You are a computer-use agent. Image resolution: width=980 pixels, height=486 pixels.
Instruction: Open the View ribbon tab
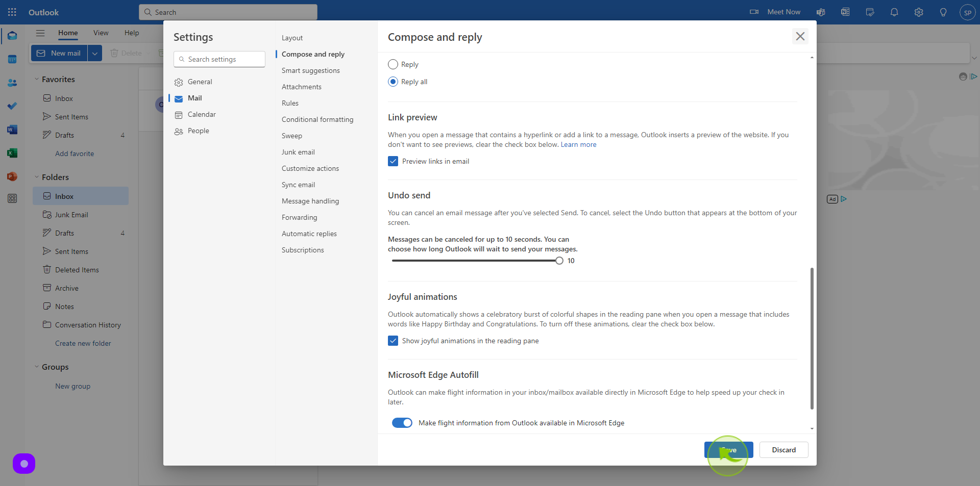[101, 33]
